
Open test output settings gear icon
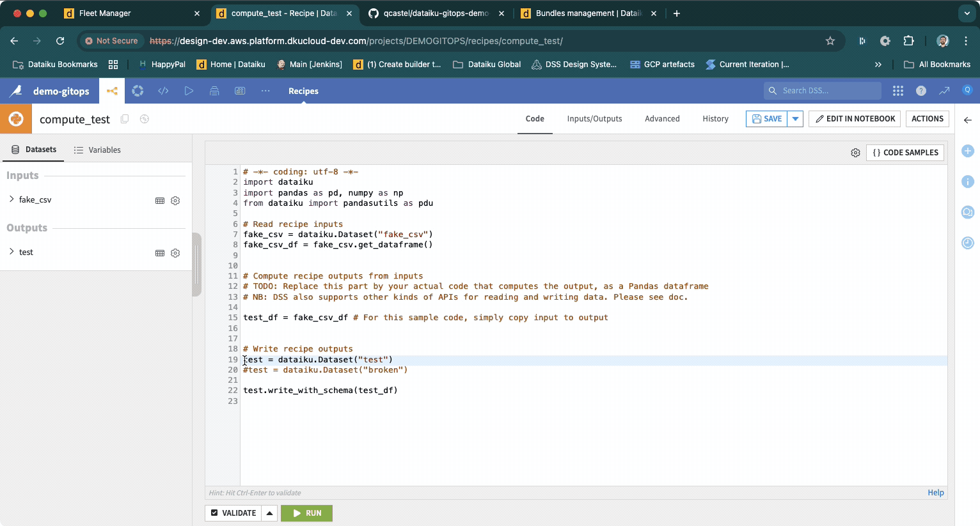(x=175, y=253)
